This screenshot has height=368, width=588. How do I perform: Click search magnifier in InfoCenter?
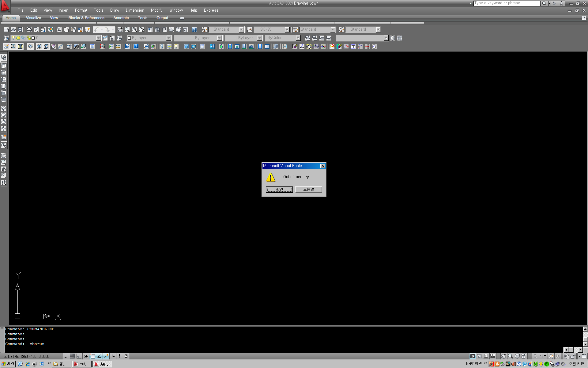(x=544, y=3)
